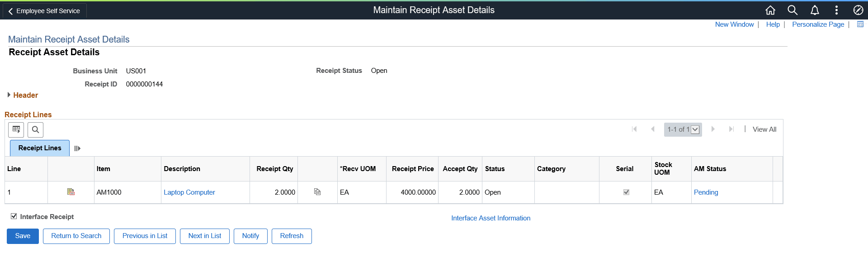868x277 pixels.
Task: Click the Home icon
Action: (x=770, y=10)
